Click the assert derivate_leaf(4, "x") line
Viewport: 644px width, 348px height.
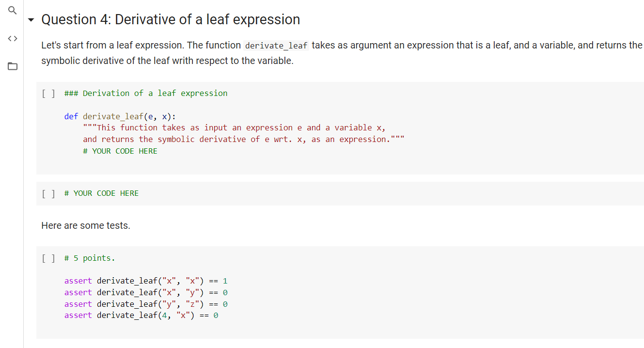coord(141,316)
